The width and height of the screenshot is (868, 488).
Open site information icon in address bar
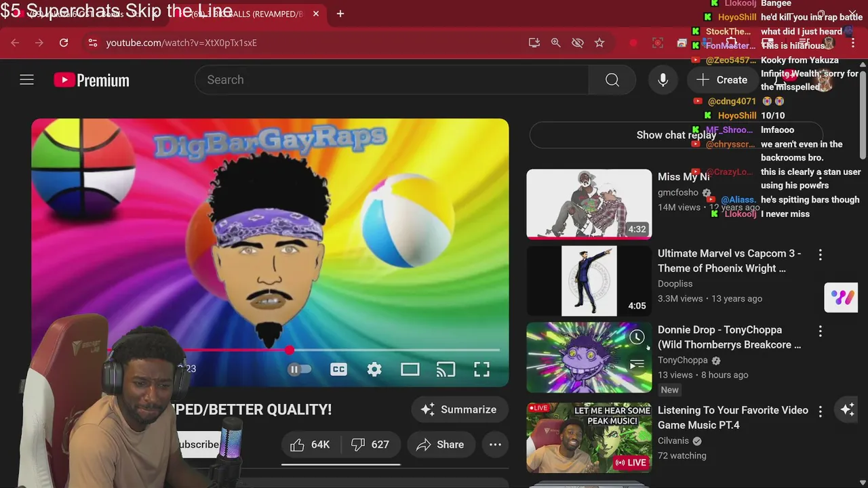click(93, 43)
